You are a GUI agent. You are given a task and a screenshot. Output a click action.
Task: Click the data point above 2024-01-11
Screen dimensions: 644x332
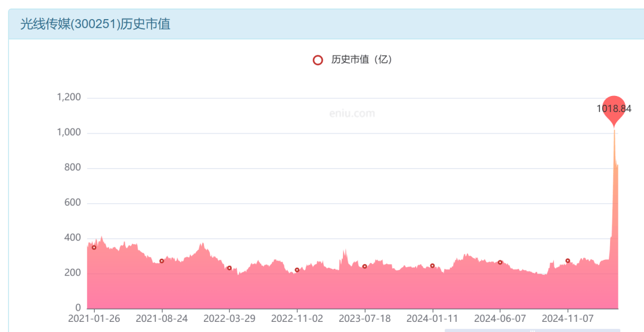pos(432,265)
